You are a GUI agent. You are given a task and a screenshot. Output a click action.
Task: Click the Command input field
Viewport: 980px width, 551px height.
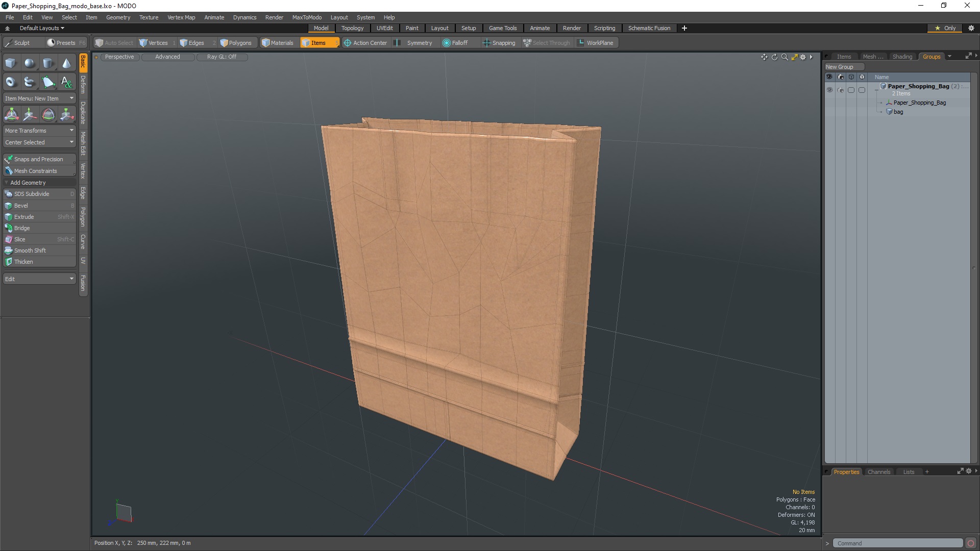pyautogui.click(x=897, y=543)
